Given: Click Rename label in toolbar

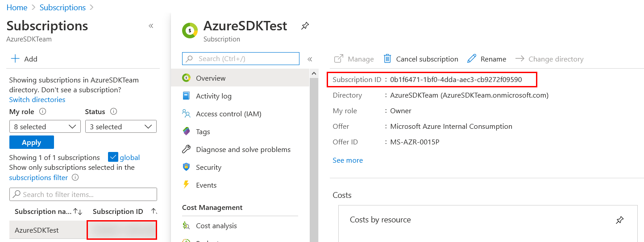Looking at the screenshot, I should (x=493, y=59).
